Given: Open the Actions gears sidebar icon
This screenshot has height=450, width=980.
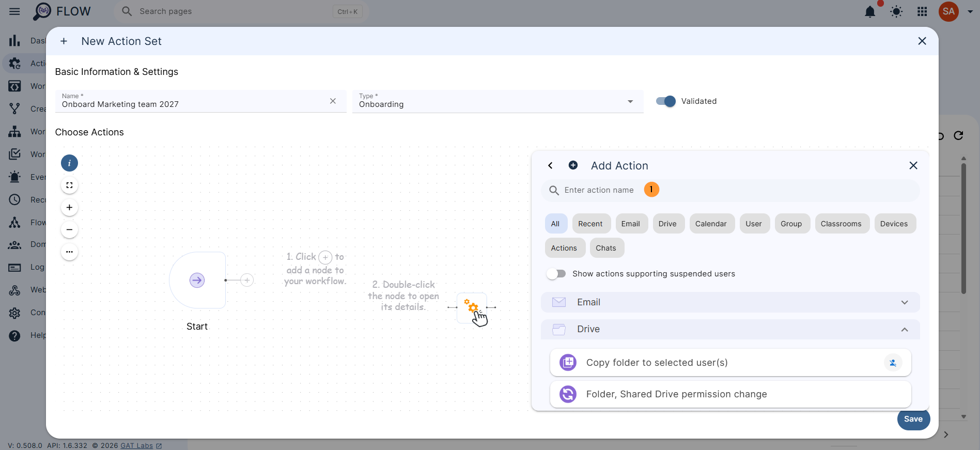Looking at the screenshot, I should click(14, 63).
